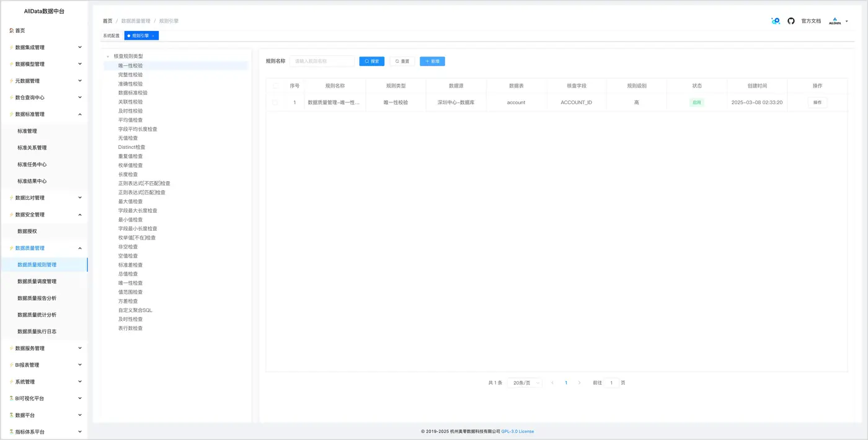
Task: Open 数据质量报告分析 in the sidebar
Action: (x=37, y=299)
